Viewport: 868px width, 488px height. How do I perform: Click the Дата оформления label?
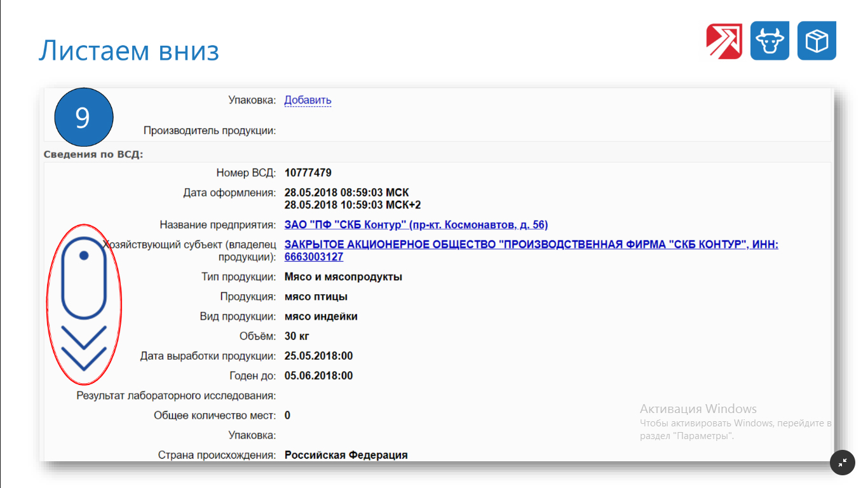tap(229, 193)
